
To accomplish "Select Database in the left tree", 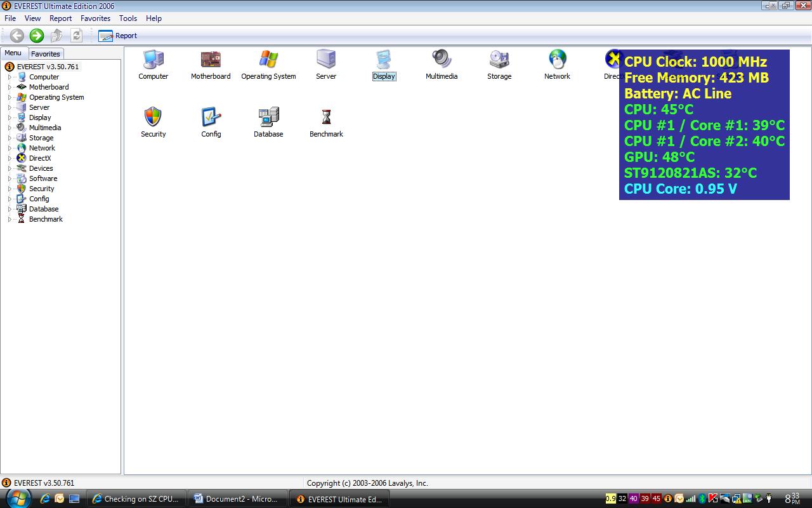I will 44,209.
